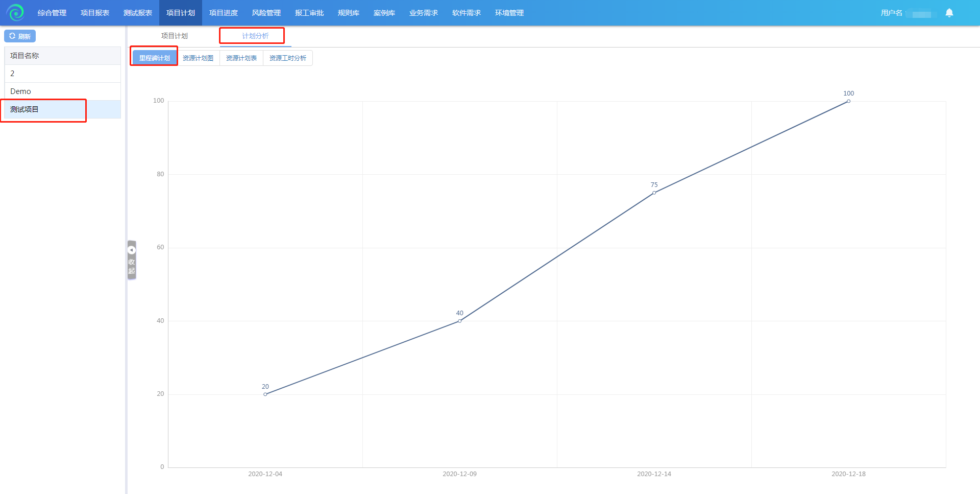
Task: Click the green swirl app logo
Action: tap(15, 12)
